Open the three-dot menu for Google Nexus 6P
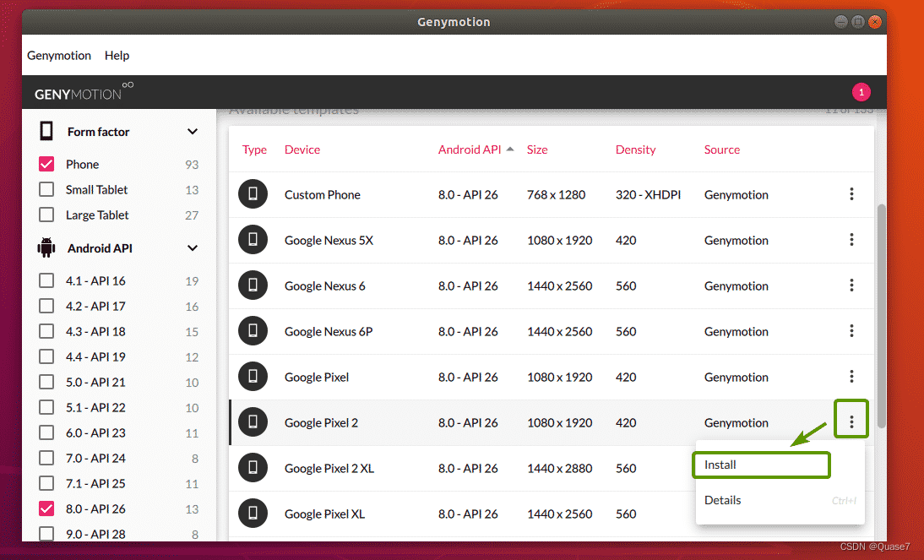Viewport: 924px width, 560px height. (851, 331)
